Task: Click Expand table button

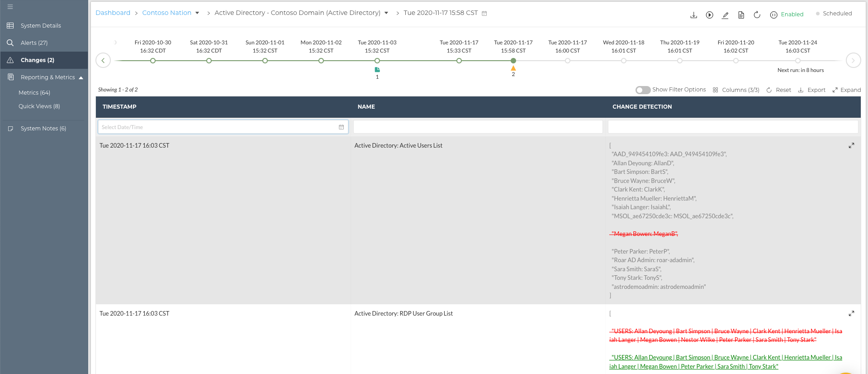Action: 847,90
